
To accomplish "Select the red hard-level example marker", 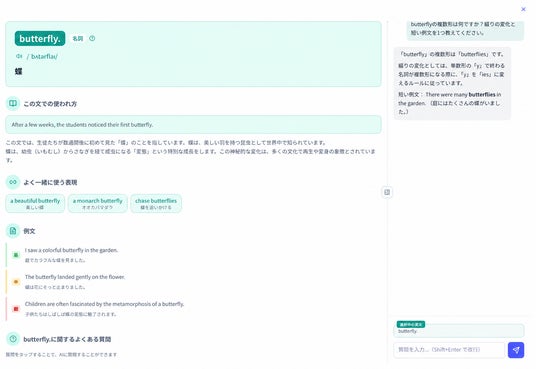I will [16, 309].
